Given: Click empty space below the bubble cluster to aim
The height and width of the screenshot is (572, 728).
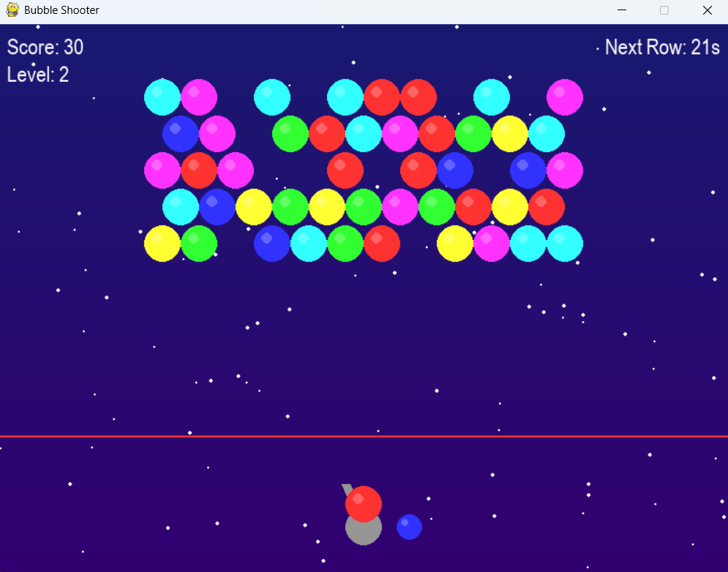Looking at the screenshot, I should coord(364,344).
